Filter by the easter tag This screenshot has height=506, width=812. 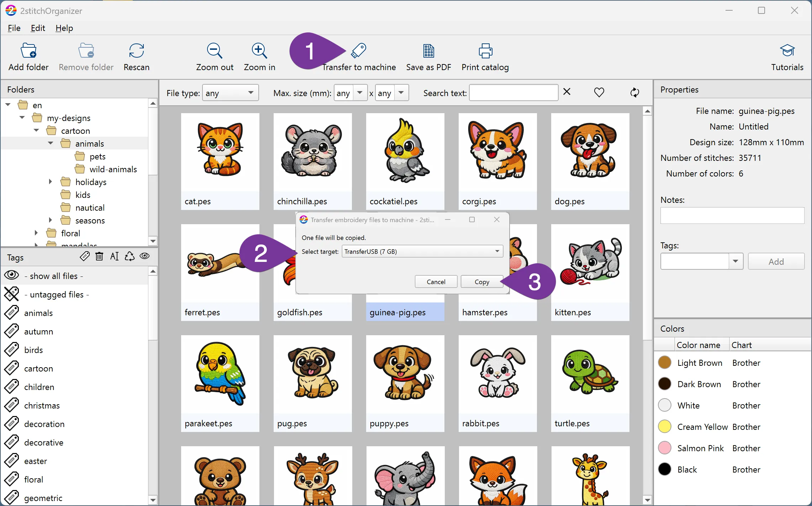point(75,461)
